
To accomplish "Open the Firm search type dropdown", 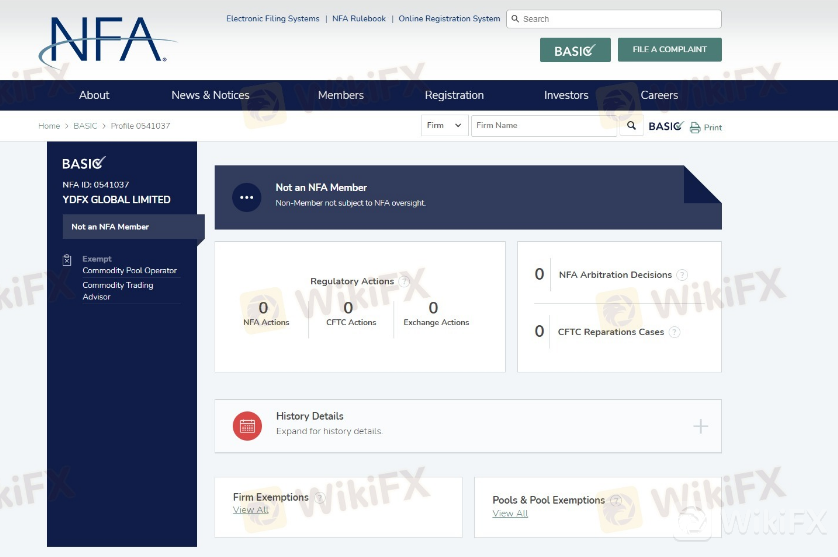I will click(445, 126).
